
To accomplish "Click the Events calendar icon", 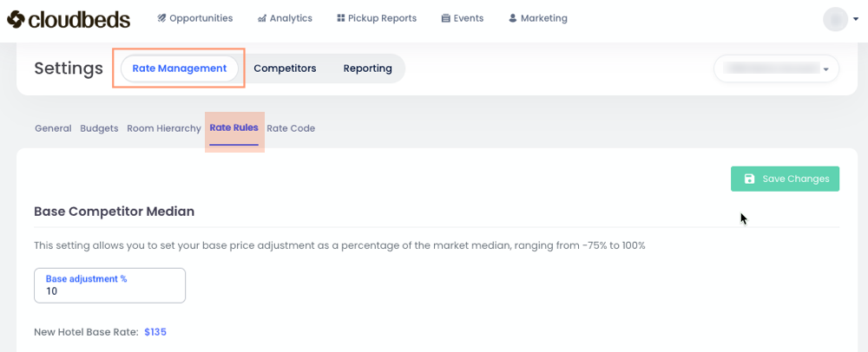I will click(x=445, y=18).
